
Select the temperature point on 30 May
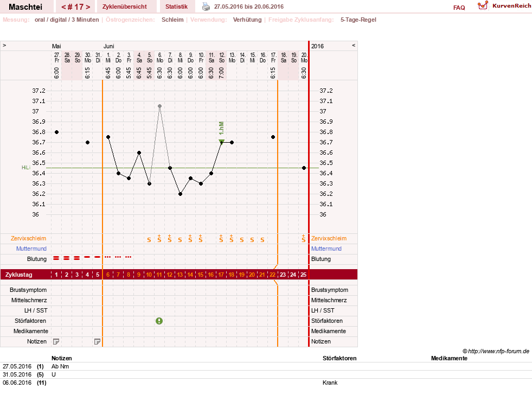click(87, 142)
